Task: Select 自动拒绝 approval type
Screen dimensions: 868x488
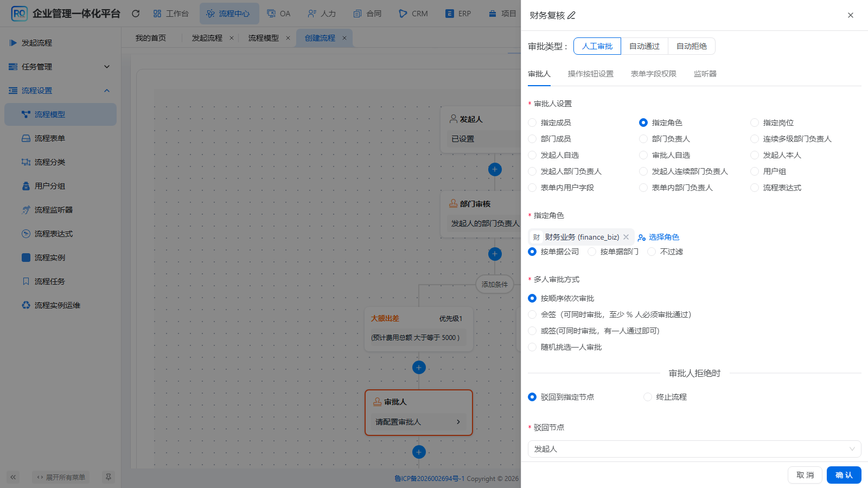Action: pos(692,46)
